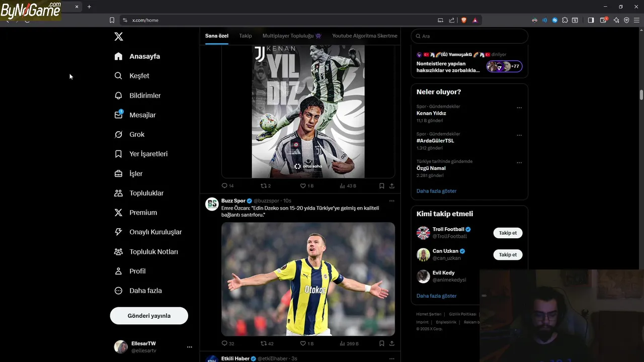644x362 pixels.
Task: Share the Buzz Spor post
Action: 392,344
